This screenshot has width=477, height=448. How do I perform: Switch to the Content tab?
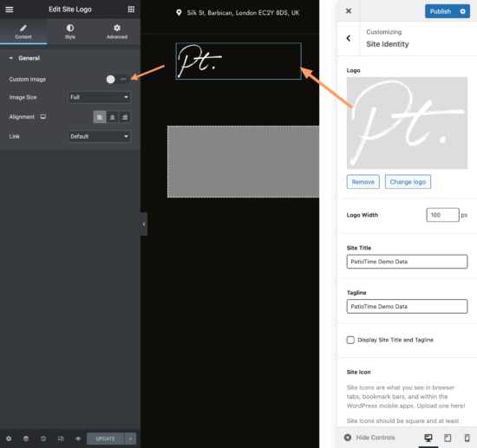click(23, 31)
